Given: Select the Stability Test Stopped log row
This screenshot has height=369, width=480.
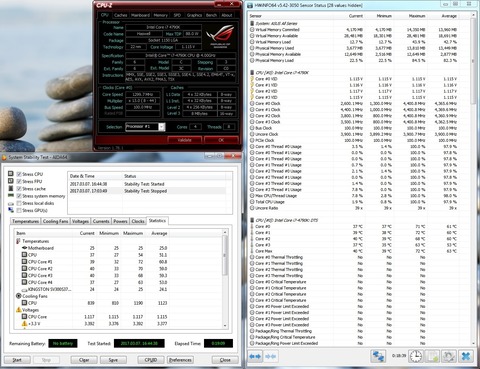Looking at the screenshot, I should coord(147,191).
